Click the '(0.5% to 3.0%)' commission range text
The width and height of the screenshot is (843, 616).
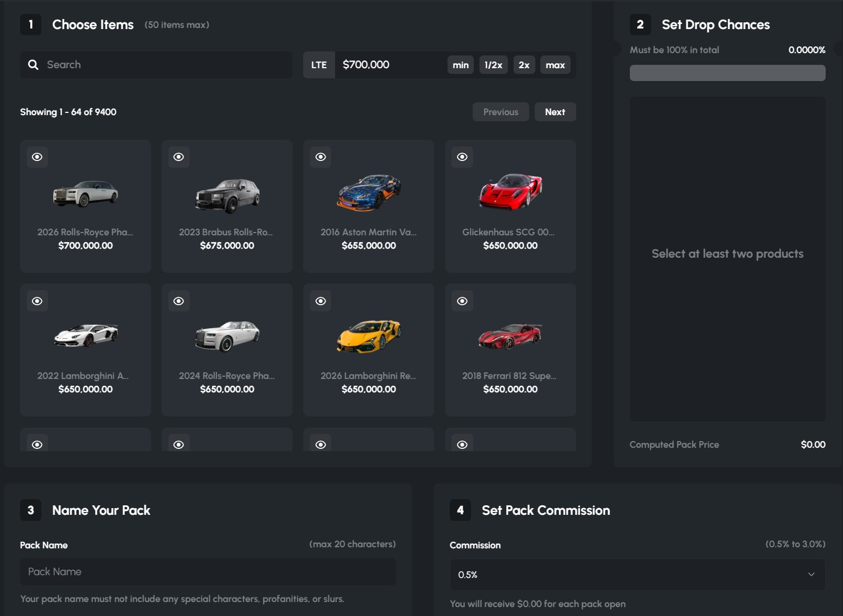pos(795,544)
